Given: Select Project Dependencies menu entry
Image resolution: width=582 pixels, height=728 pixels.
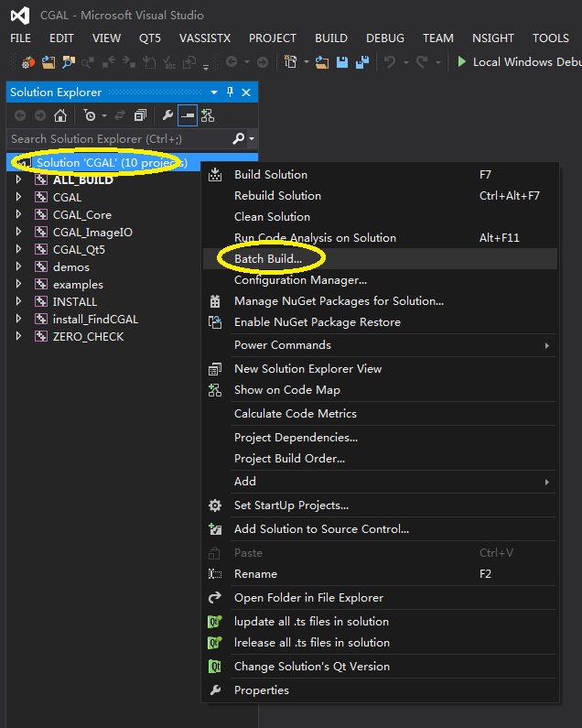Looking at the screenshot, I should (380, 438).
